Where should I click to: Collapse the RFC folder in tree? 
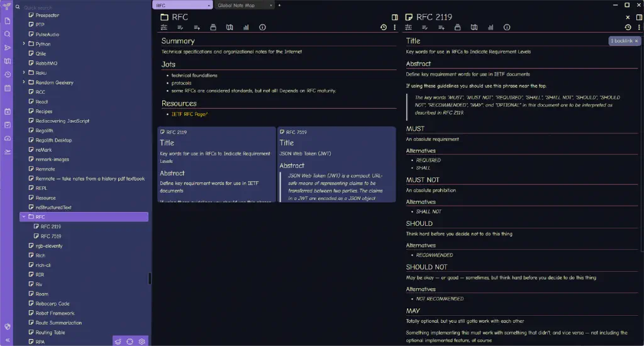coord(24,216)
